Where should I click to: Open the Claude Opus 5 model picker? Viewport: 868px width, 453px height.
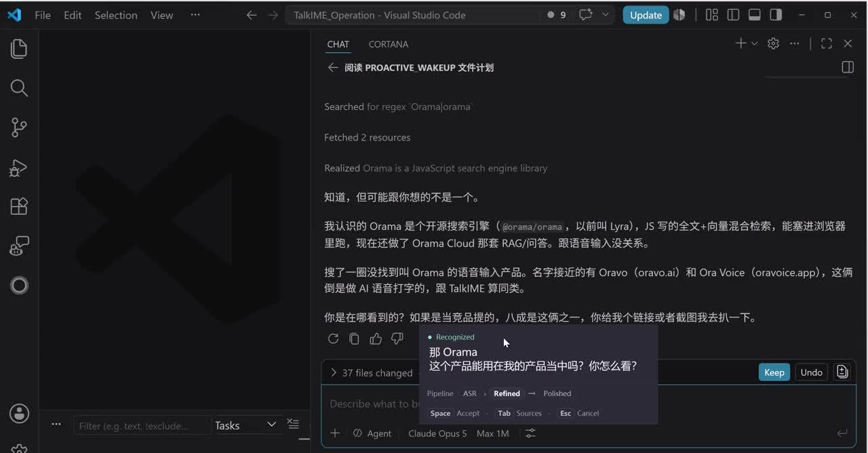pyautogui.click(x=437, y=433)
